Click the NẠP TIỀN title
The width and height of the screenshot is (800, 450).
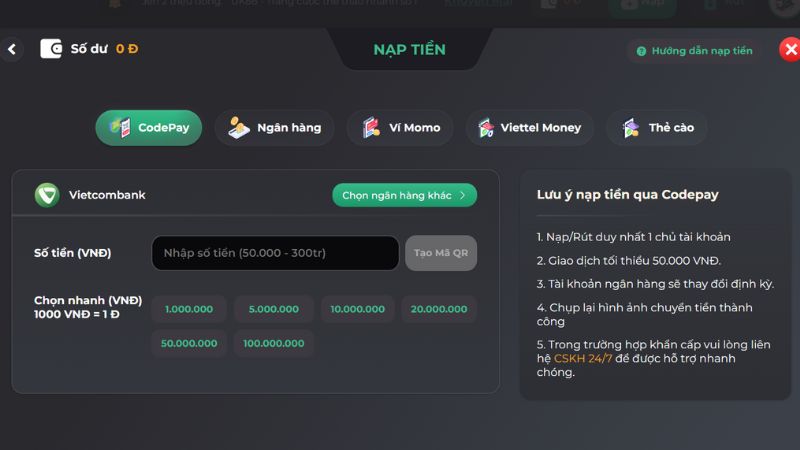(409, 49)
